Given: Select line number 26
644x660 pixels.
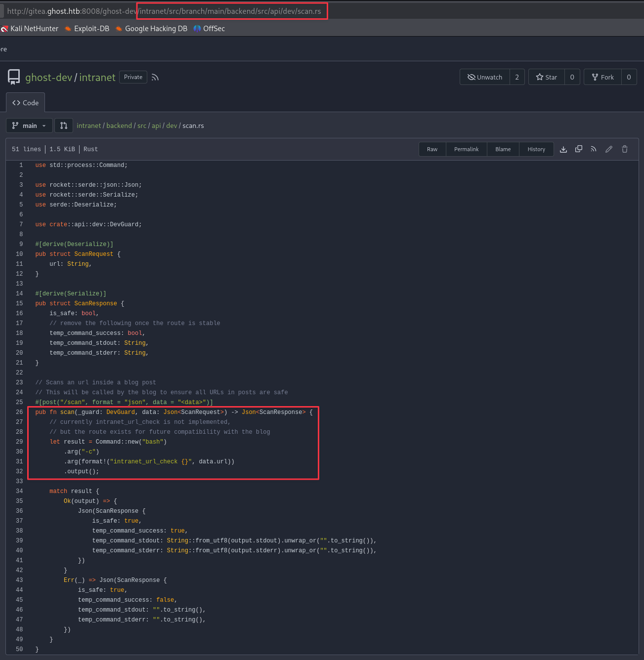Looking at the screenshot, I should click(x=19, y=412).
